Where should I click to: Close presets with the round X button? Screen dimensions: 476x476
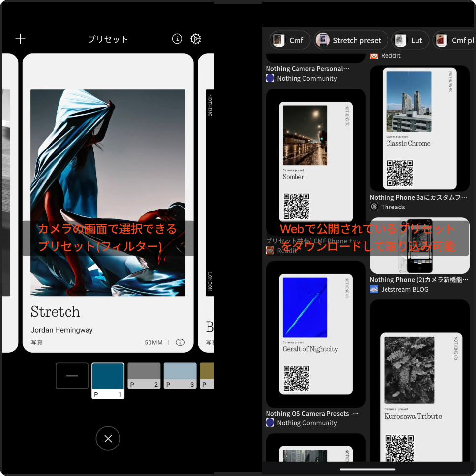click(108, 439)
